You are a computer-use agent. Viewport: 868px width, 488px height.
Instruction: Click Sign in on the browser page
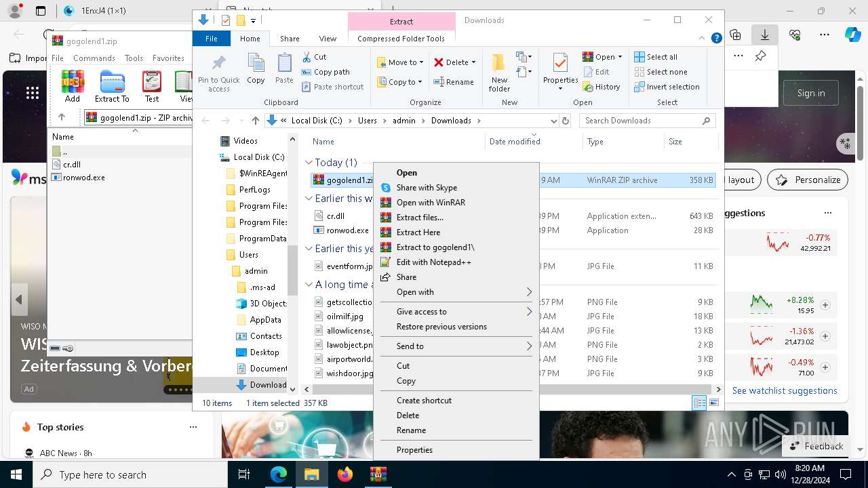pos(811,93)
